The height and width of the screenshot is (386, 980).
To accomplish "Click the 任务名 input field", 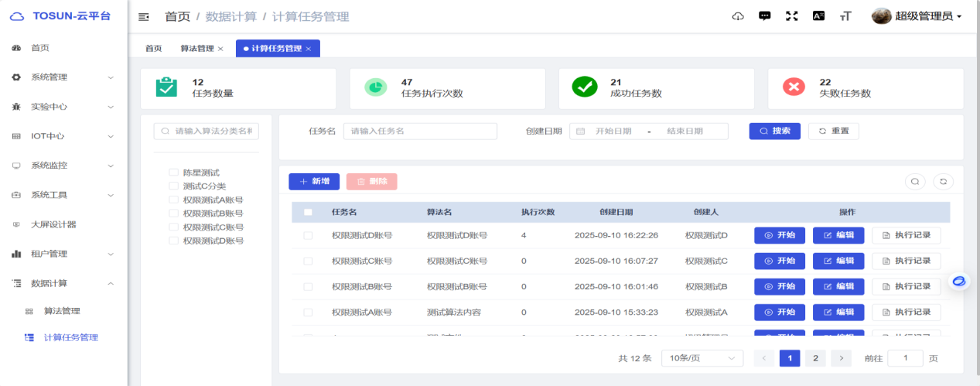I will (x=420, y=131).
